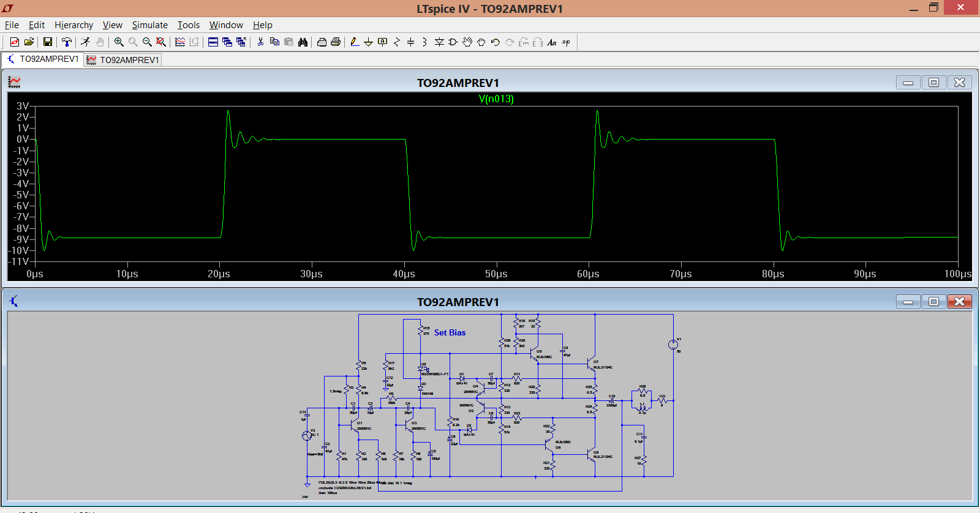
Task: Restore down the main LTspice window
Action: 933,7
